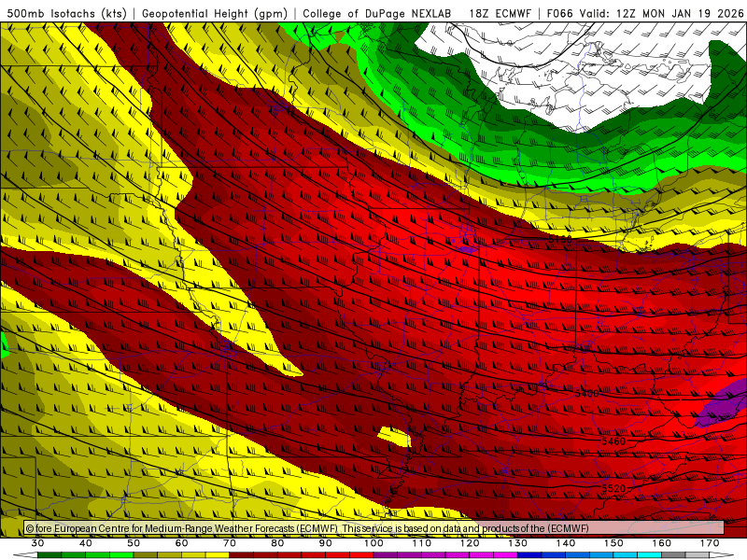Viewport: 747px width, 560px height.
Task: Click the 5160 height contour label
Action: (560, 239)
